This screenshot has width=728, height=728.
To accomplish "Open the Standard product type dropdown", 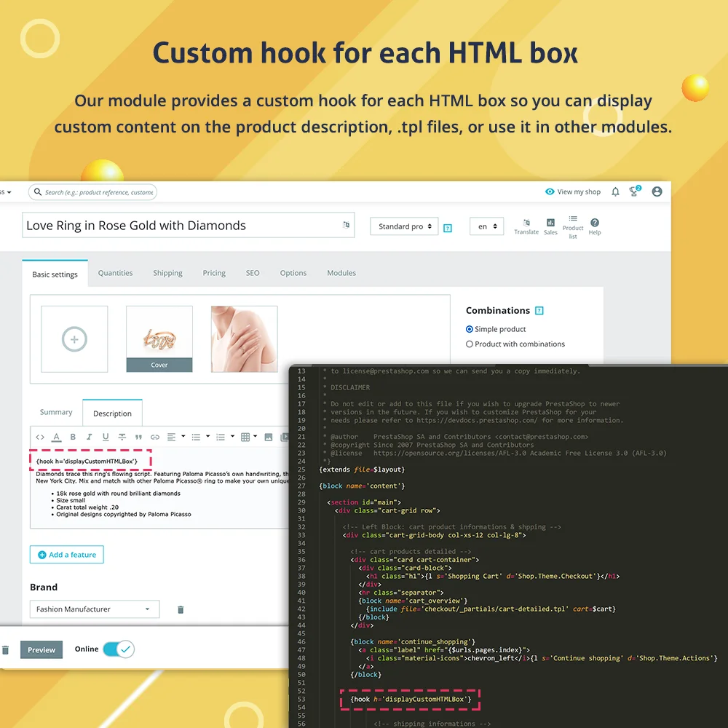I will tap(405, 226).
